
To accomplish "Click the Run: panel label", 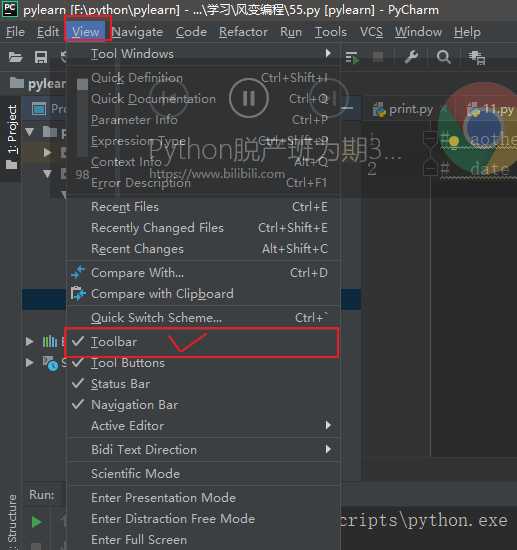I will [x=42, y=495].
